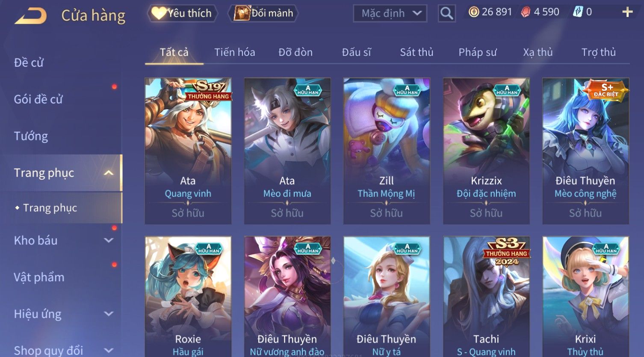
Task: Click the plus icon to add currency
Action: (x=627, y=12)
